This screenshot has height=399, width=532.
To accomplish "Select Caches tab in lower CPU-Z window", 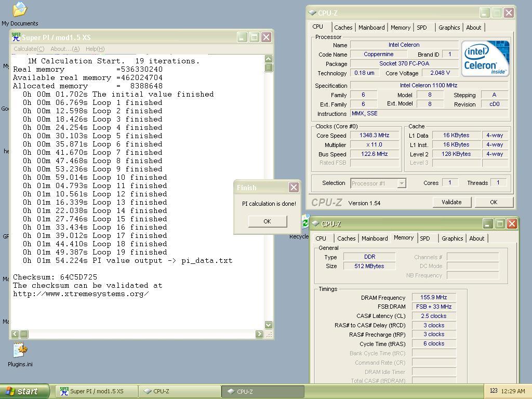I will click(x=346, y=238).
